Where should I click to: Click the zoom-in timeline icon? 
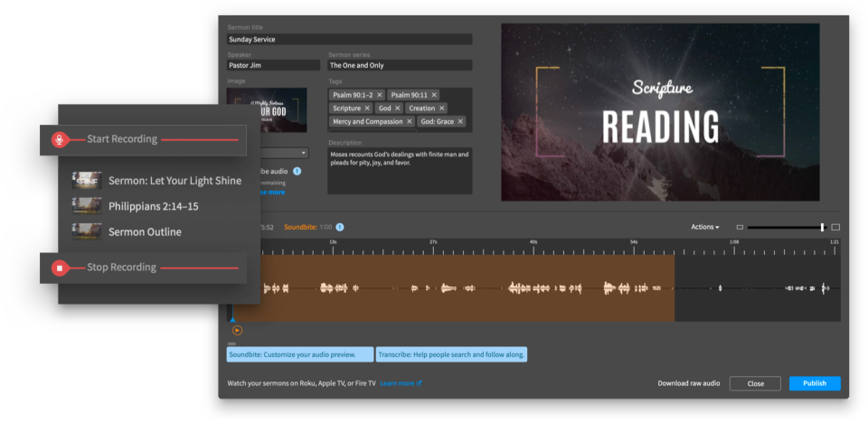pyautogui.click(x=835, y=227)
